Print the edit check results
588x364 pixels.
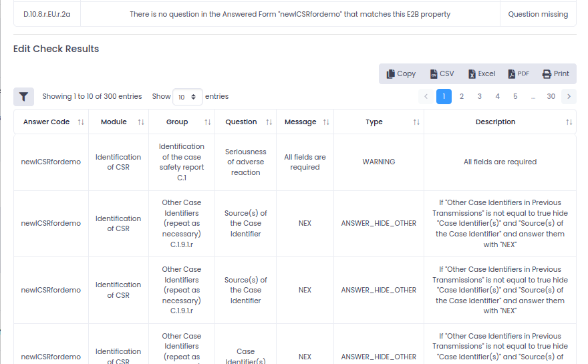tap(555, 74)
